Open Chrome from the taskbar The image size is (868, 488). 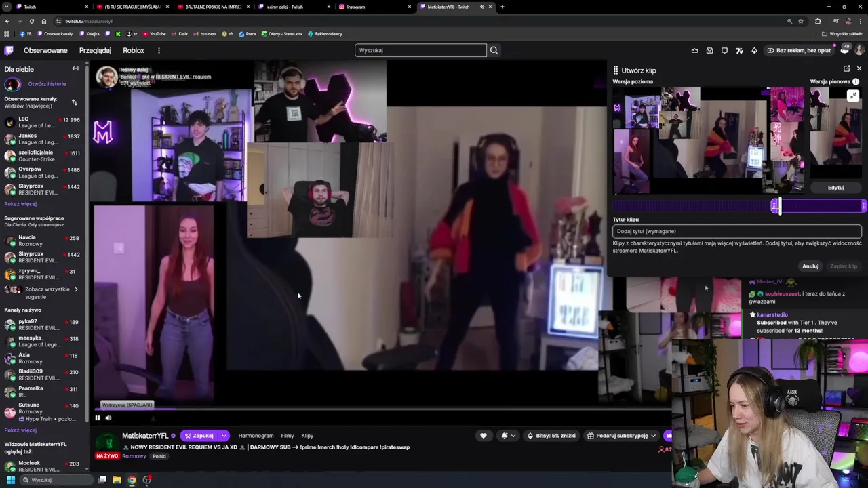click(x=132, y=480)
